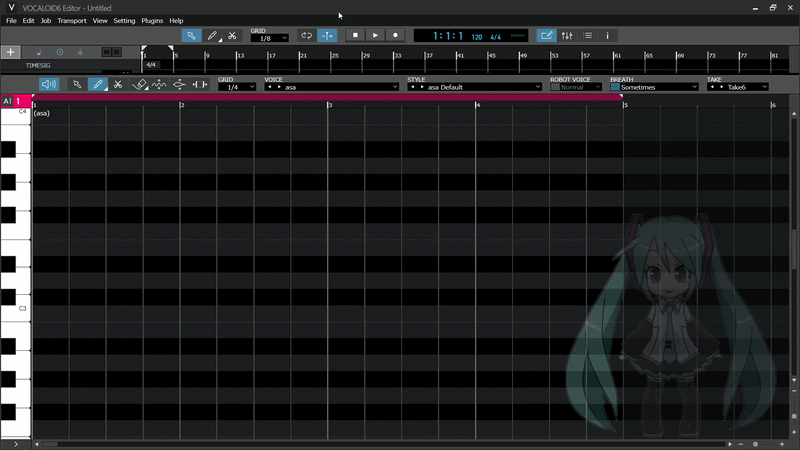Screen dimensions: 800x450
Task: Click the 4/4 time signature in transport display
Action: [x=495, y=37]
